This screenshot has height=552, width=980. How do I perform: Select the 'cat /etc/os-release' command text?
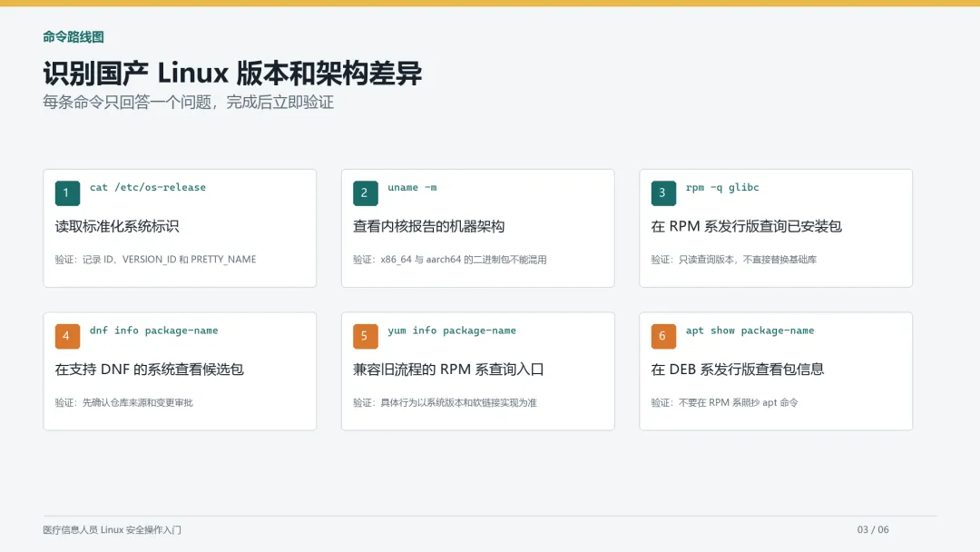[x=148, y=188]
